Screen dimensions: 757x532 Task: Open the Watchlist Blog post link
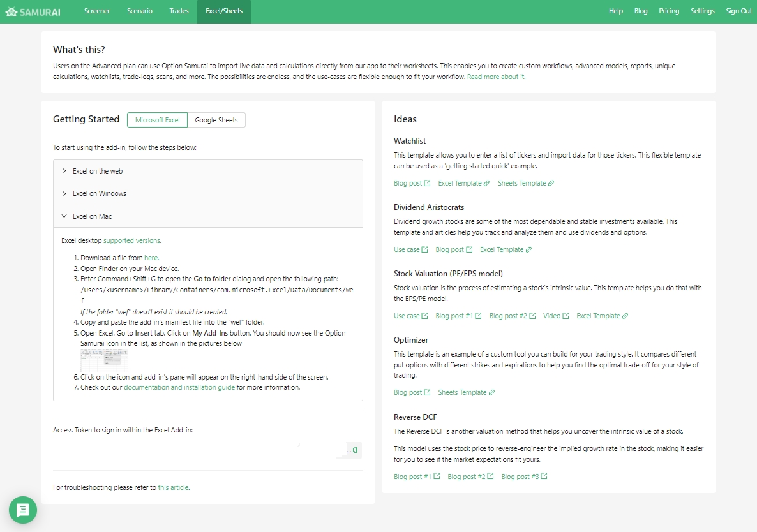click(x=412, y=183)
